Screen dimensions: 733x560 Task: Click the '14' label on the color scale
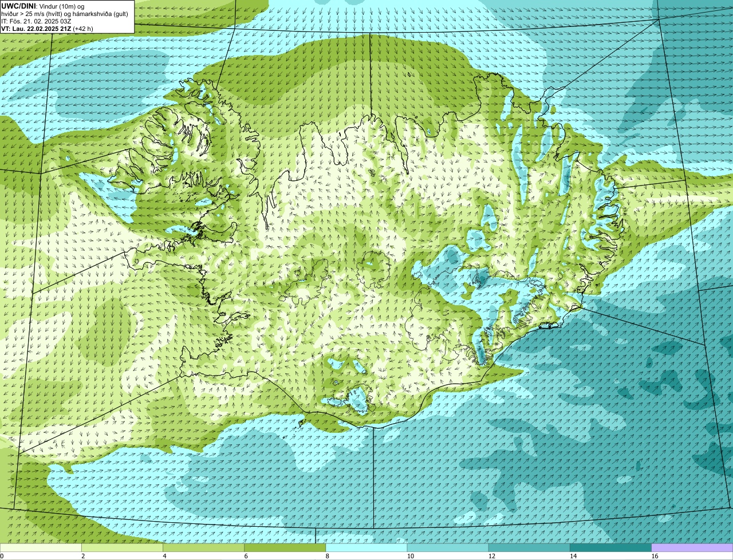573,556
